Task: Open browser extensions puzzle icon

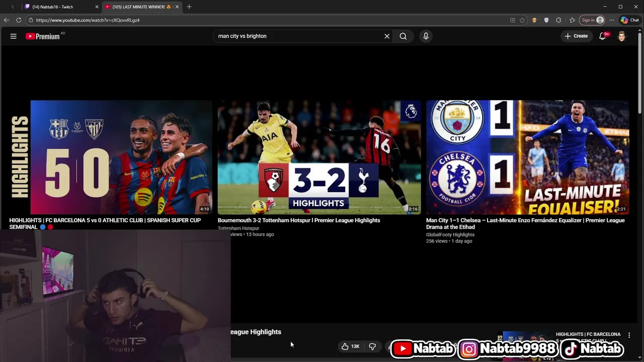Action: pyautogui.click(x=558, y=20)
